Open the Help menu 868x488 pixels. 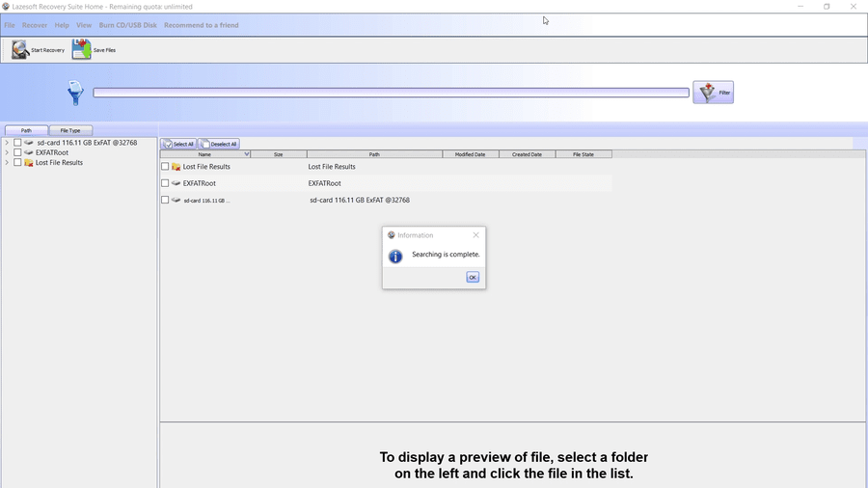[62, 25]
